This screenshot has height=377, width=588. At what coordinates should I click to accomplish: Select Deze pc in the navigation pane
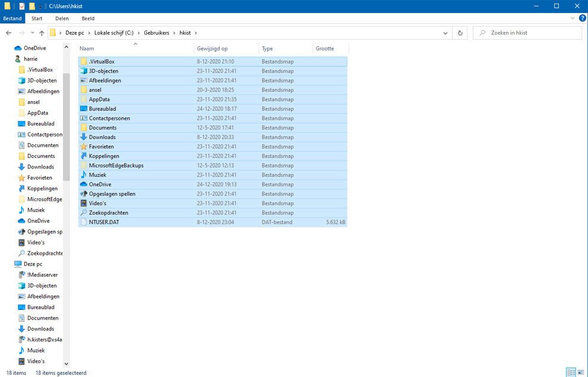coord(33,264)
